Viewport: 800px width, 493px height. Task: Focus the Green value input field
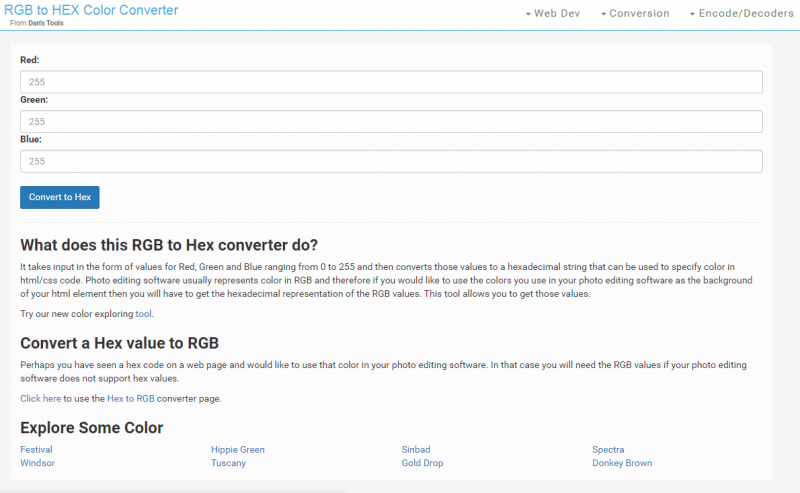point(391,121)
